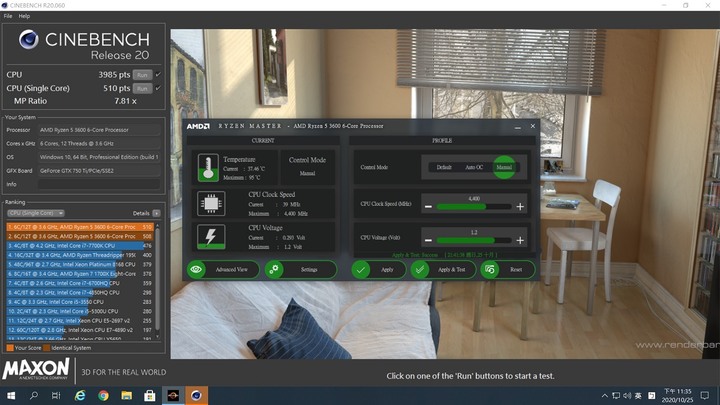This screenshot has height=405, width=720.
Task: Select Auto OC control mode
Action: coord(474,167)
